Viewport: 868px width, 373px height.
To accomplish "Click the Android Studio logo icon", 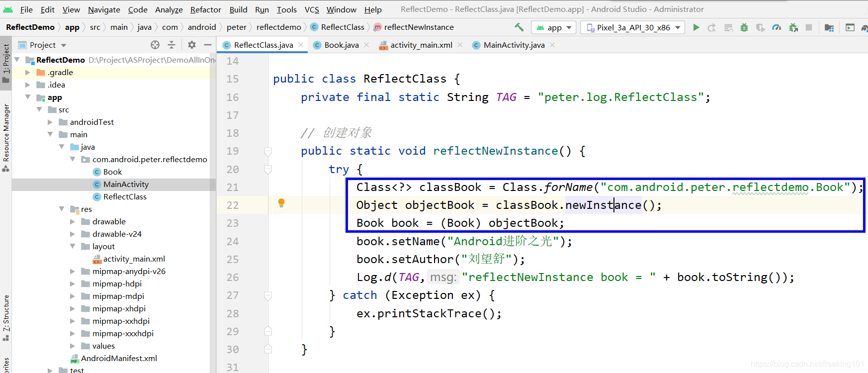I will pyautogui.click(x=8, y=9).
